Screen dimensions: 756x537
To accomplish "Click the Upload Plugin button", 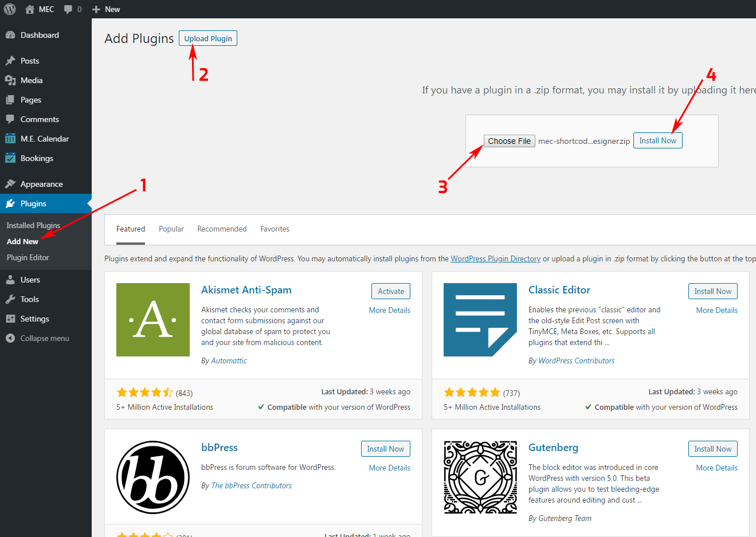I will 208,38.
